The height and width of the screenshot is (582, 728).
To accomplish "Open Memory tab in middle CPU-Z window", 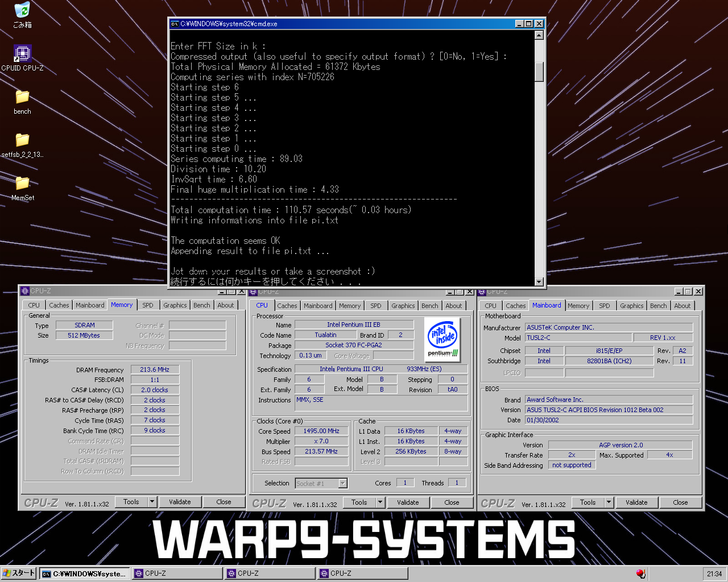I will pos(350,306).
